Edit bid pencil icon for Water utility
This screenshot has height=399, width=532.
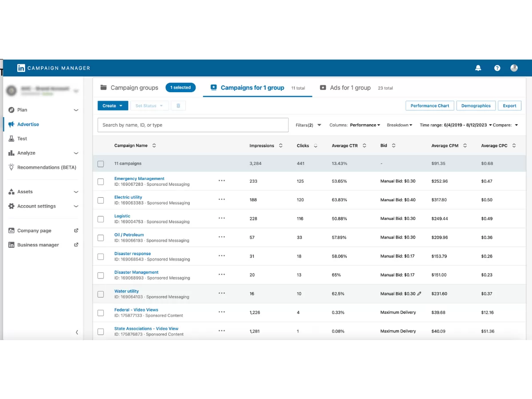tap(419, 293)
